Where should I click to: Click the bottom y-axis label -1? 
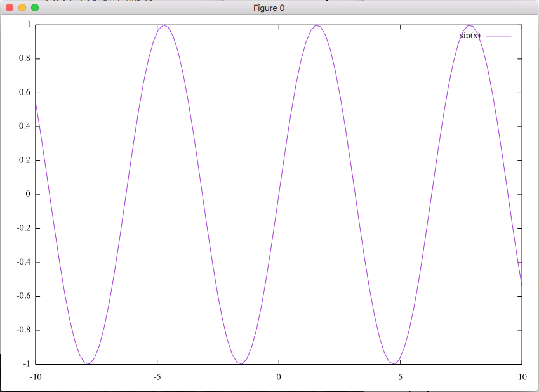tap(27, 364)
